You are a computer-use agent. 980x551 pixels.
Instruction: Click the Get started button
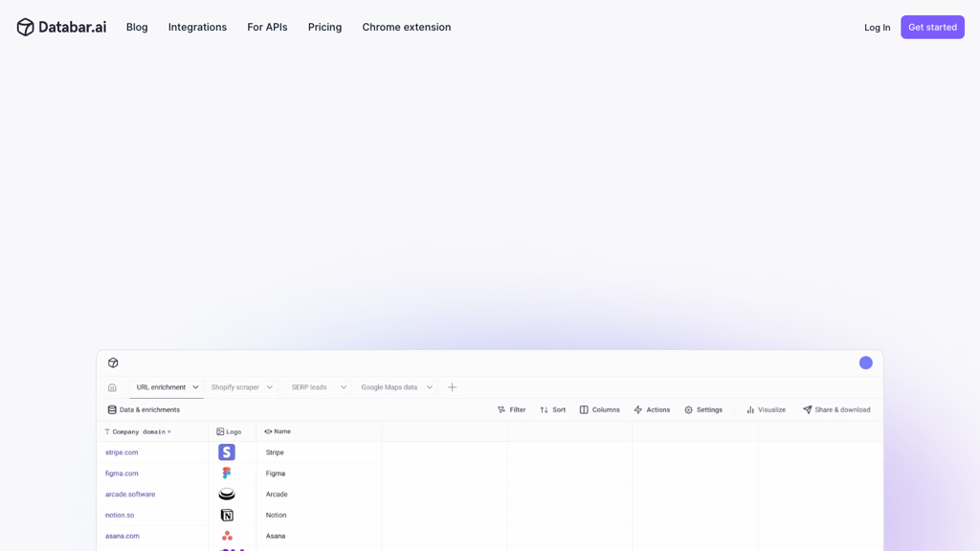[x=932, y=27]
